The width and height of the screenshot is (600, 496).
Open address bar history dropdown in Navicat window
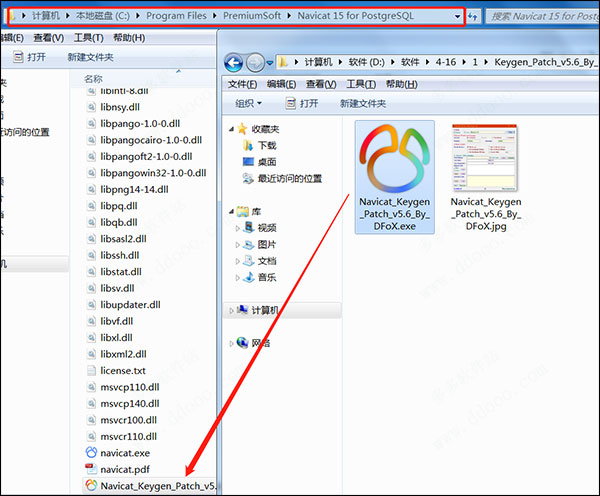pos(457,16)
